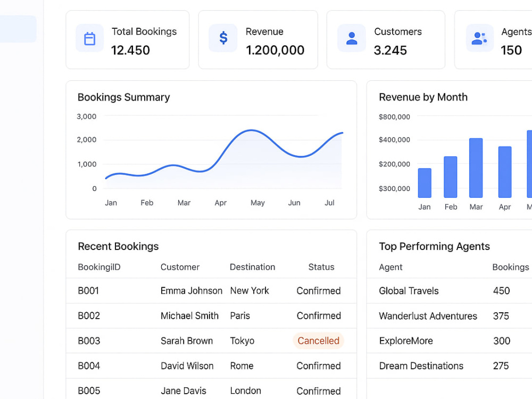Click customer Michael Smith

189,316
